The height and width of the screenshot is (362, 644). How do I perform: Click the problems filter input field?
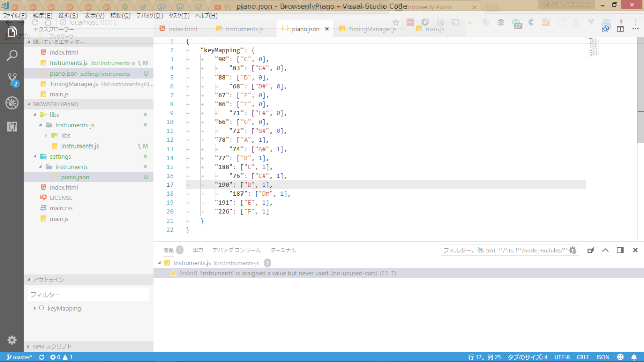tap(503, 250)
